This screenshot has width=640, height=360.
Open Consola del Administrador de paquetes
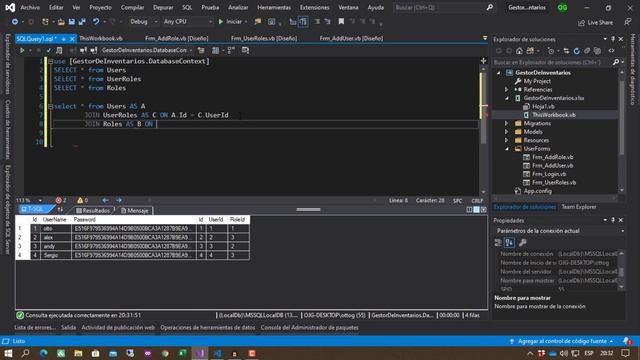[309, 327]
